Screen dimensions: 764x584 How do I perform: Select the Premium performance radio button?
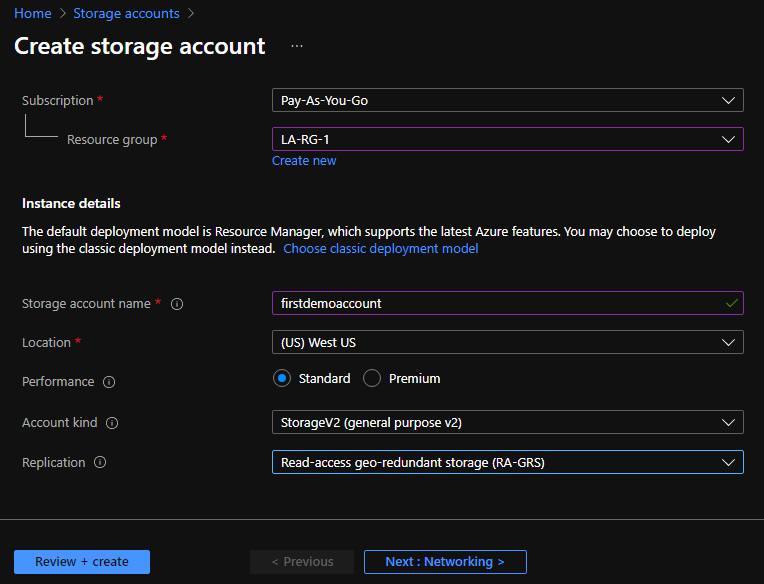tap(372, 379)
